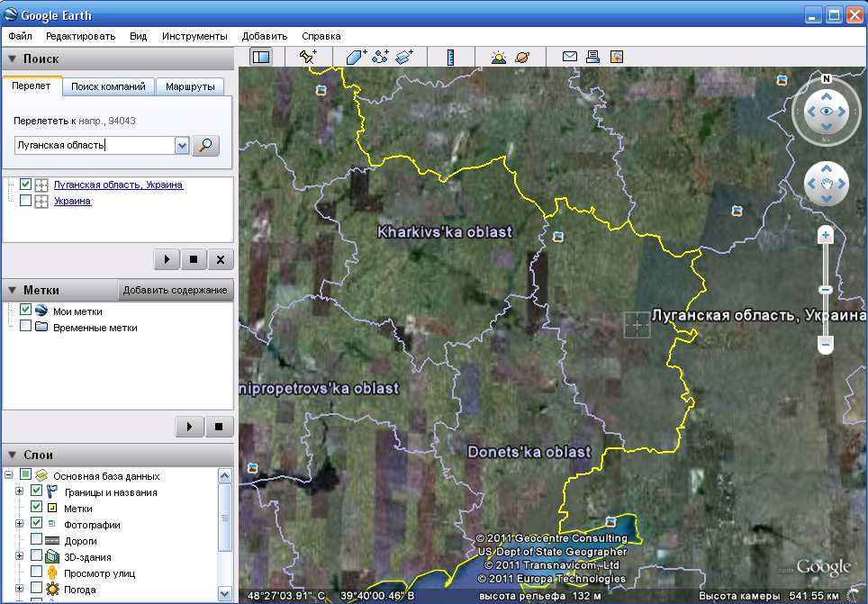Click the Email envelope icon

(x=570, y=57)
